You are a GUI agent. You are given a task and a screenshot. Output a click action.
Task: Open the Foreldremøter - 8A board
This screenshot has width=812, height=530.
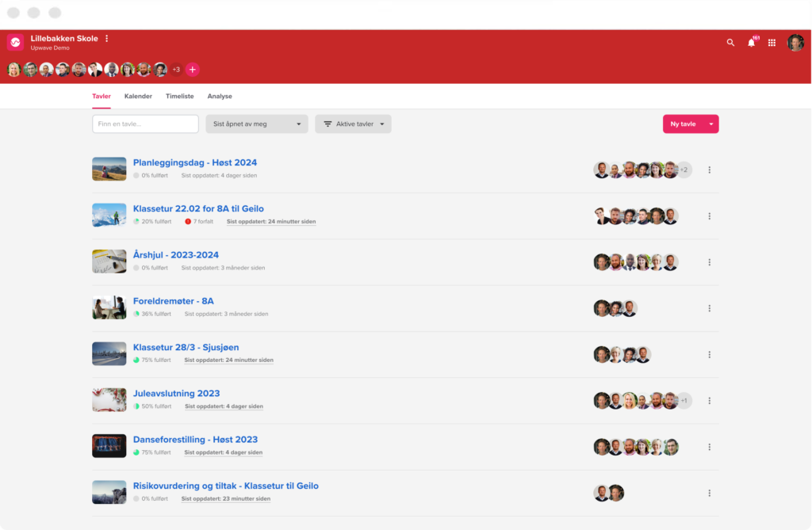[174, 301]
